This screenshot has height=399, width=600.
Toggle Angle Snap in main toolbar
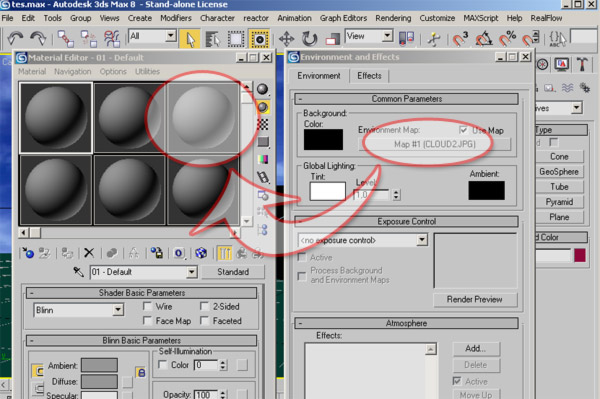(484, 39)
